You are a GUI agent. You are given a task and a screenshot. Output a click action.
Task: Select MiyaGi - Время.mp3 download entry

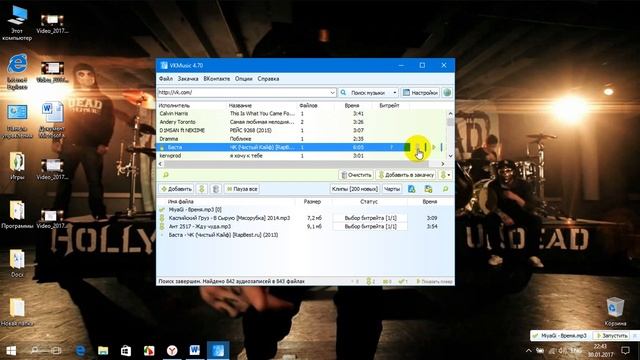(x=195, y=209)
